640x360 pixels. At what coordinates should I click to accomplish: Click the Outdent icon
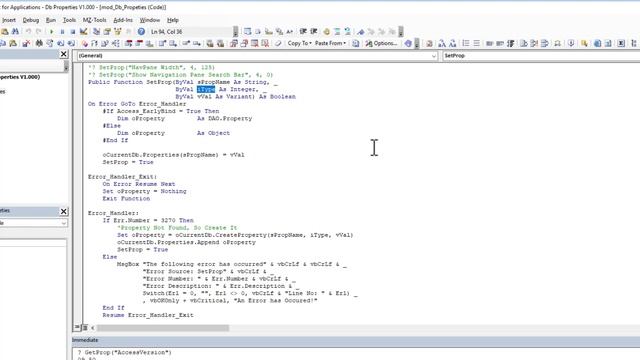pyautogui.click(x=314, y=31)
